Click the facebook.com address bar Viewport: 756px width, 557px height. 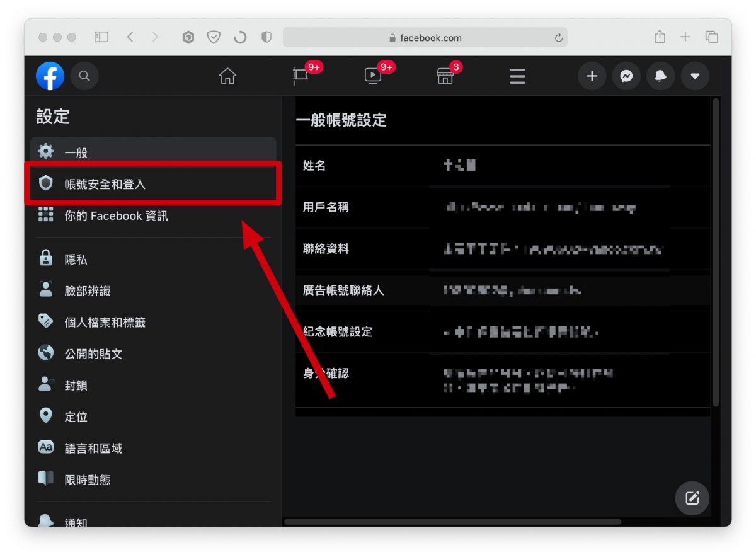pos(425,38)
